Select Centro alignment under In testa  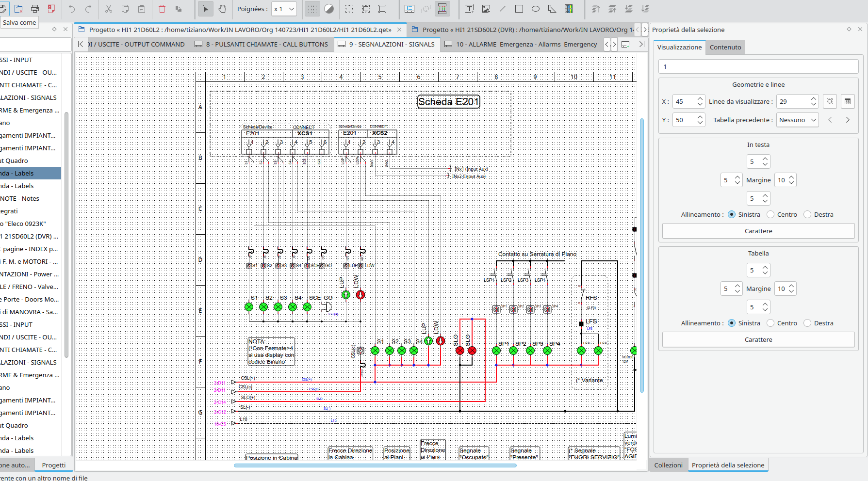[x=770, y=214]
